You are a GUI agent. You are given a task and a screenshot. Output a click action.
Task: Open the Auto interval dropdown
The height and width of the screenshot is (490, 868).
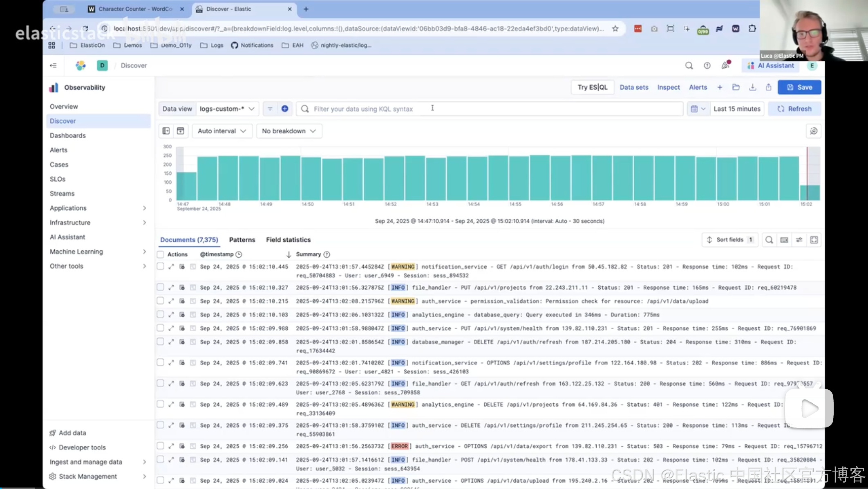pos(222,131)
